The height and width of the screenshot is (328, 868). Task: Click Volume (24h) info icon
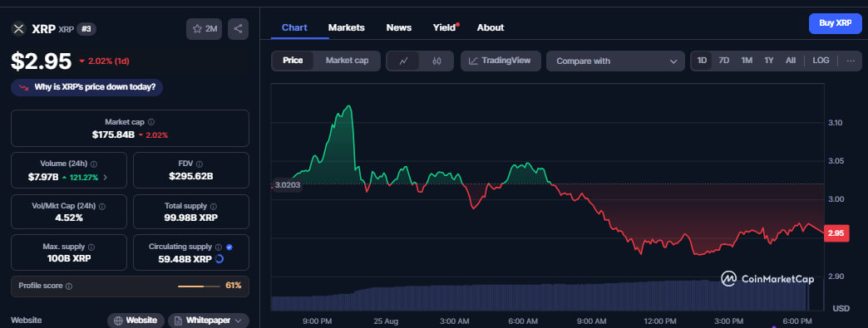pyautogui.click(x=94, y=164)
